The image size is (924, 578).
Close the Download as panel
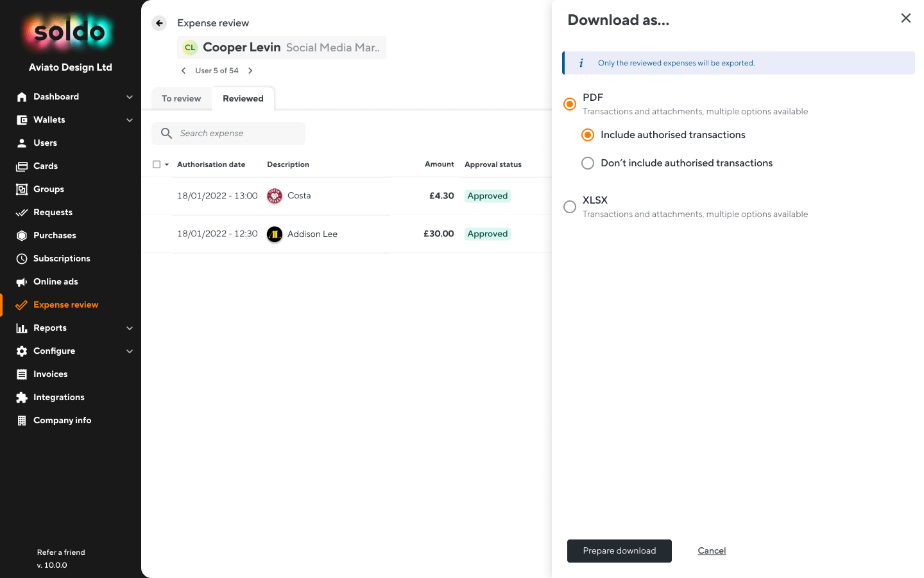click(x=906, y=18)
